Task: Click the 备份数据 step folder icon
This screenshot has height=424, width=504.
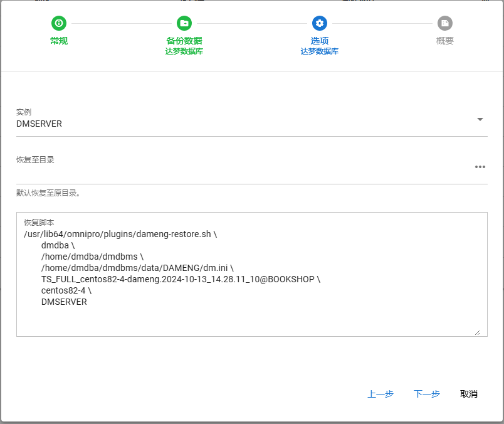Action: pos(184,23)
